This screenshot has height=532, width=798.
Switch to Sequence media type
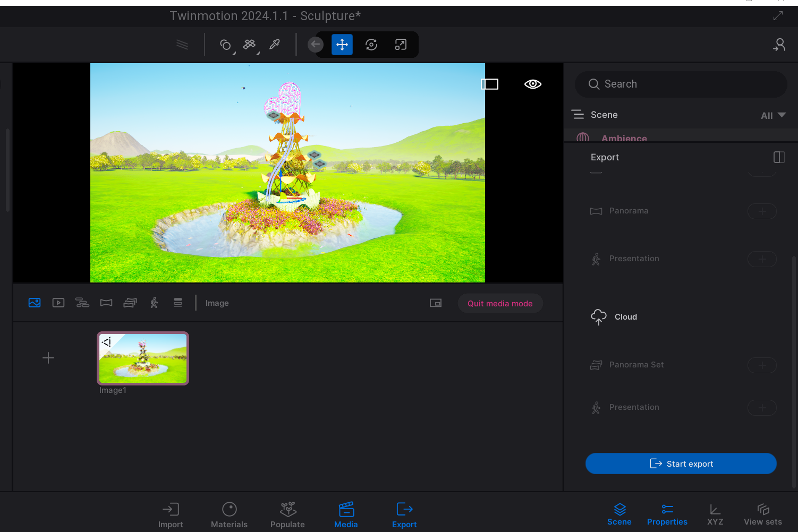click(x=82, y=303)
